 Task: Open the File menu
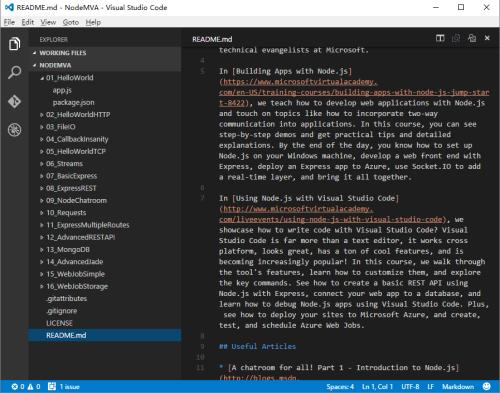pos(9,22)
